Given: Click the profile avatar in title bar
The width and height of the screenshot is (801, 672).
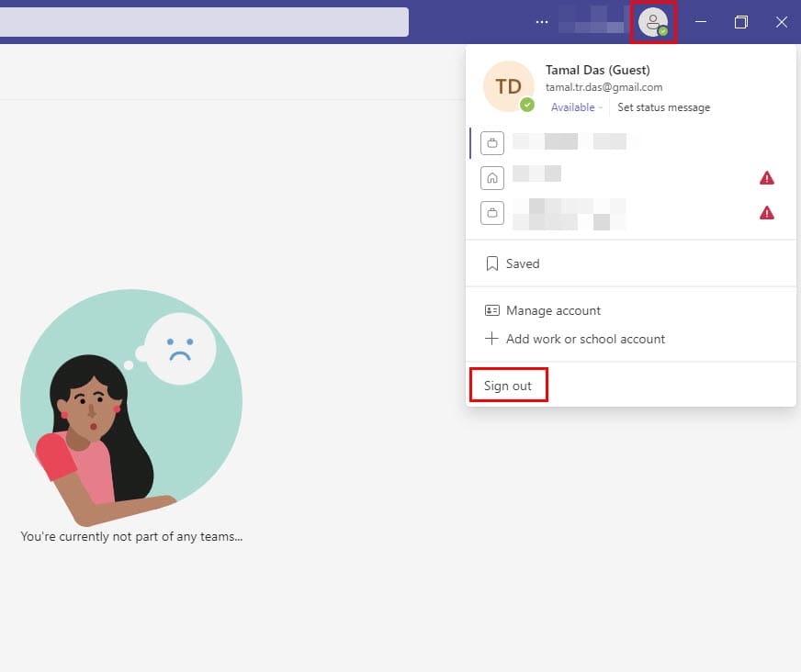Looking at the screenshot, I should (653, 22).
